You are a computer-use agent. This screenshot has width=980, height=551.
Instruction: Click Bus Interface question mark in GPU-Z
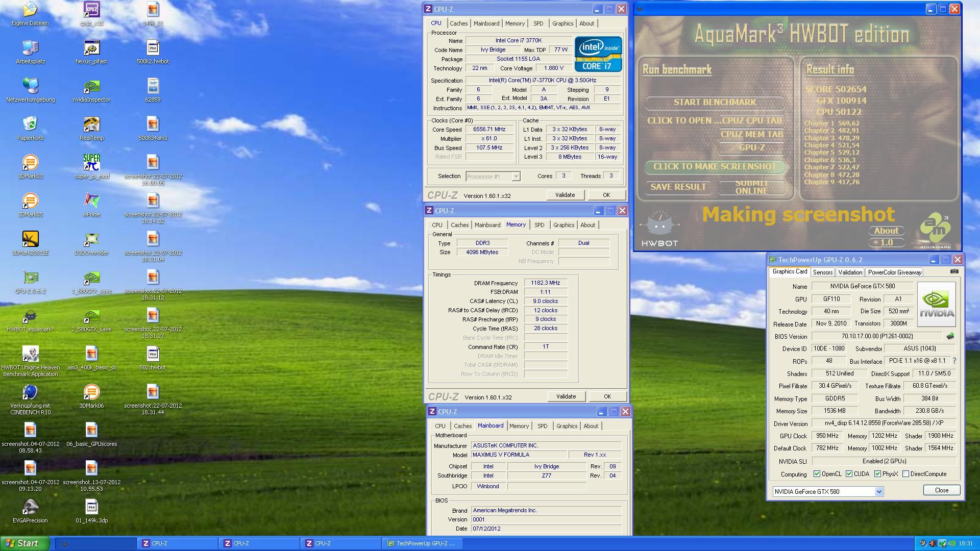[x=954, y=361]
